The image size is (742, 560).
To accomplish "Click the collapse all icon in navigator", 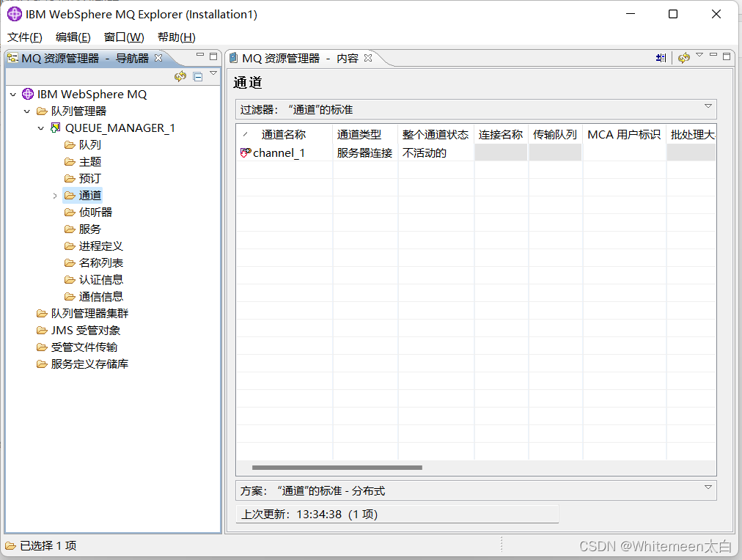I will (198, 77).
